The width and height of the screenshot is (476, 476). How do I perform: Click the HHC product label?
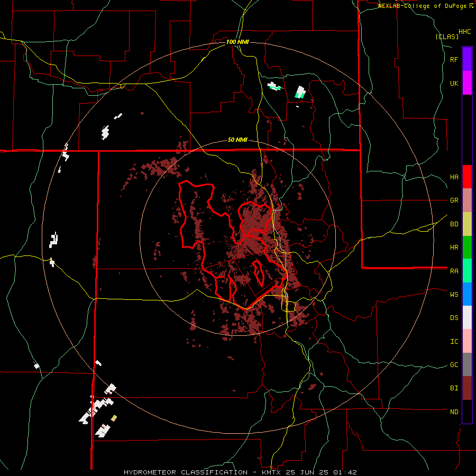[x=464, y=32]
